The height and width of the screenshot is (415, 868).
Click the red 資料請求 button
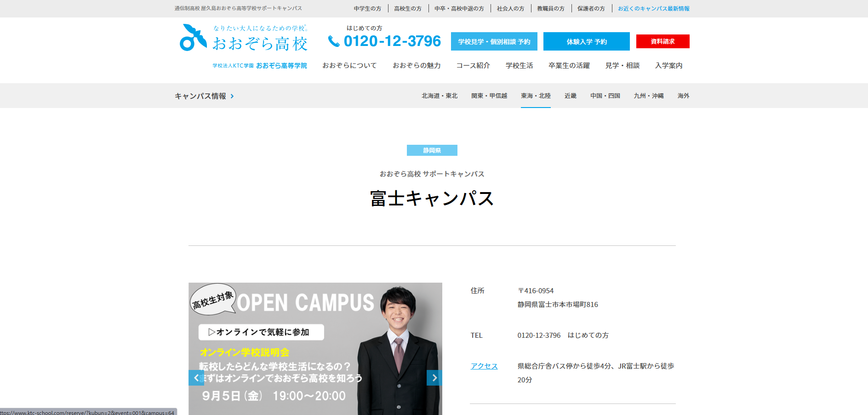click(x=662, y=41)
